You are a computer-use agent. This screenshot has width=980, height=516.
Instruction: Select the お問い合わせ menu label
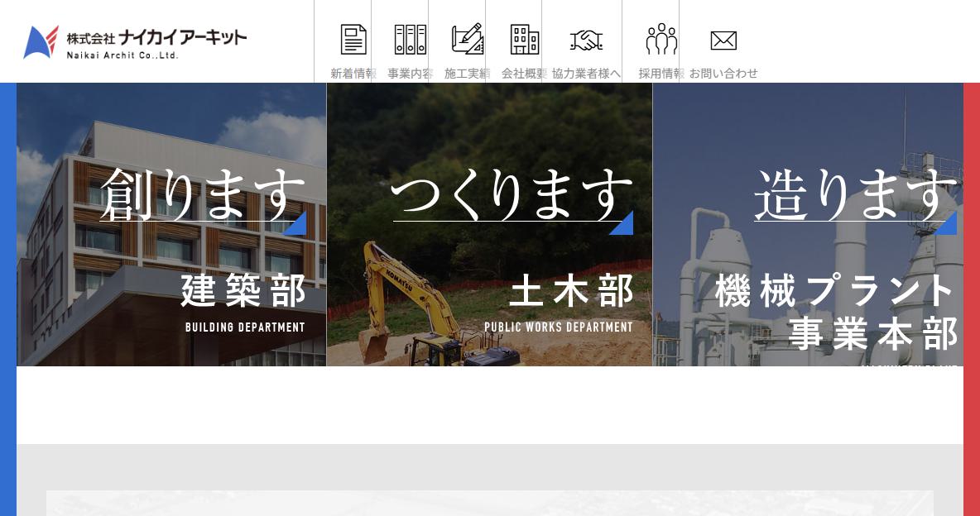coord(723,74)
